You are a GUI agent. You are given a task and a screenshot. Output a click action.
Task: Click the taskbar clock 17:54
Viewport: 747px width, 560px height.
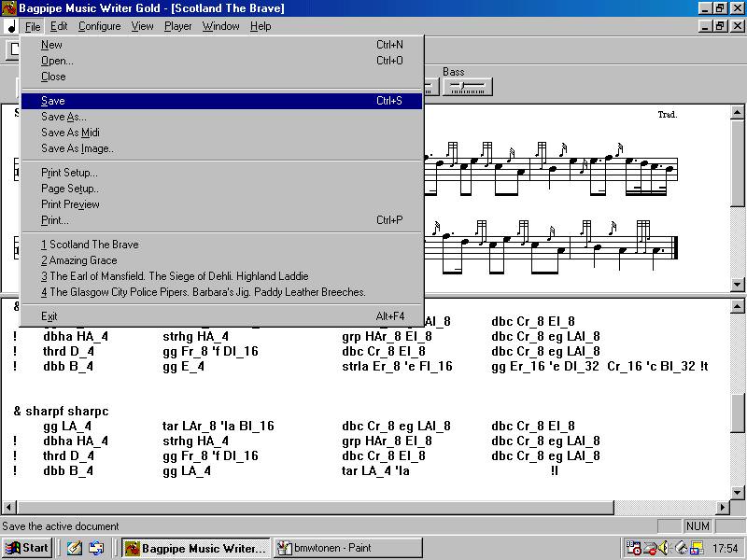[x=725, y=549]
